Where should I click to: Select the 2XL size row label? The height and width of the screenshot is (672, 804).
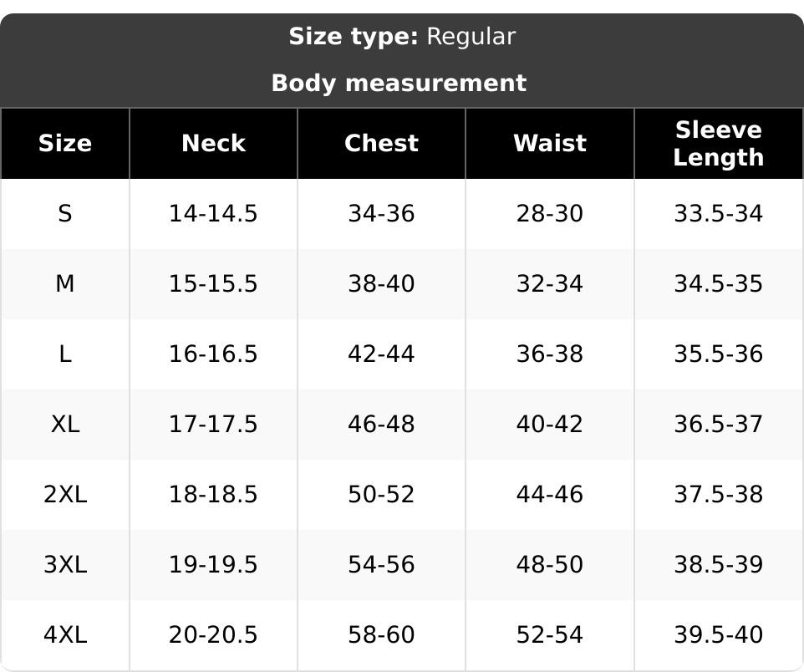pos(65,495)
